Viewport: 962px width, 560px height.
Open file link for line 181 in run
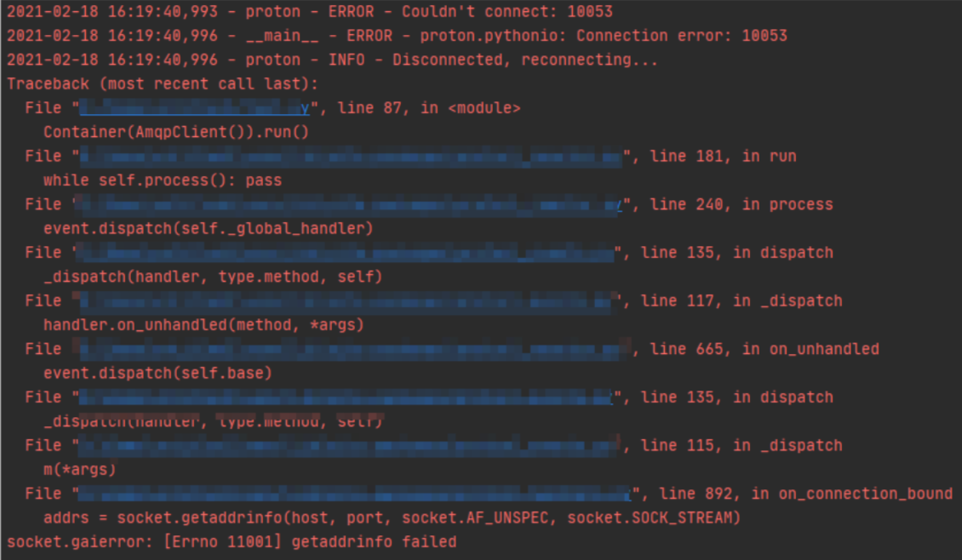tap(351, 157)
